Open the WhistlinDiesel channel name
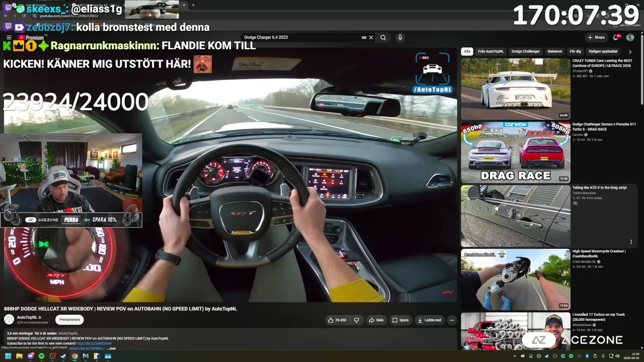The width and height of the screenshot is (644, 362). [x=582, y=325]
